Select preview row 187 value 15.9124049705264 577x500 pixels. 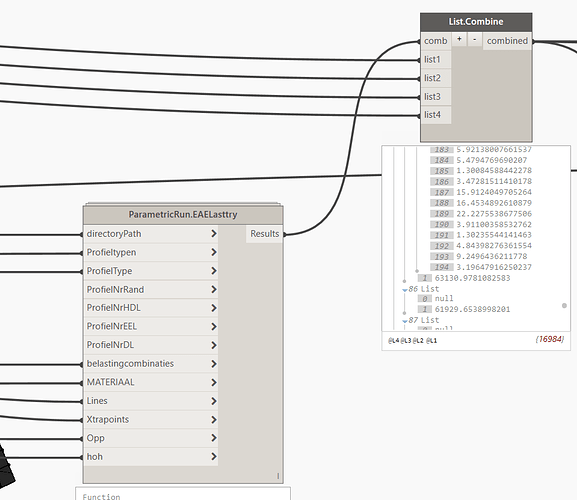click(494, 192)
